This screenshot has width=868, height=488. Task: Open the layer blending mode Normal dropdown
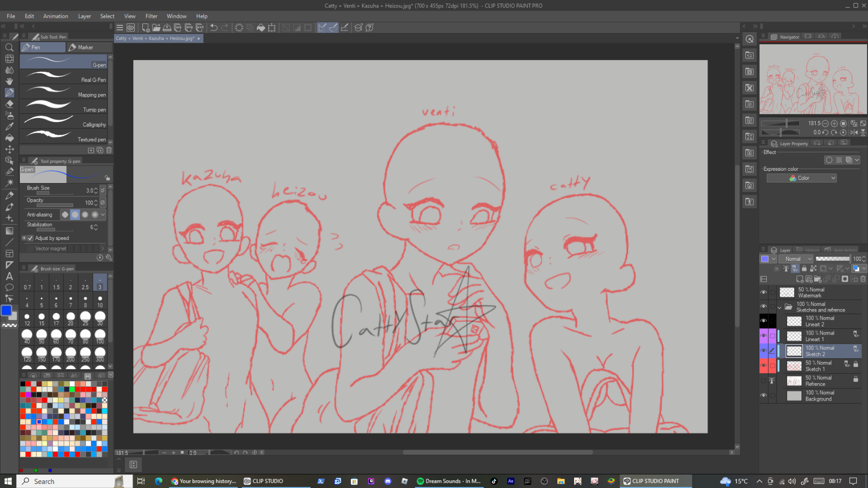point(795,259)
